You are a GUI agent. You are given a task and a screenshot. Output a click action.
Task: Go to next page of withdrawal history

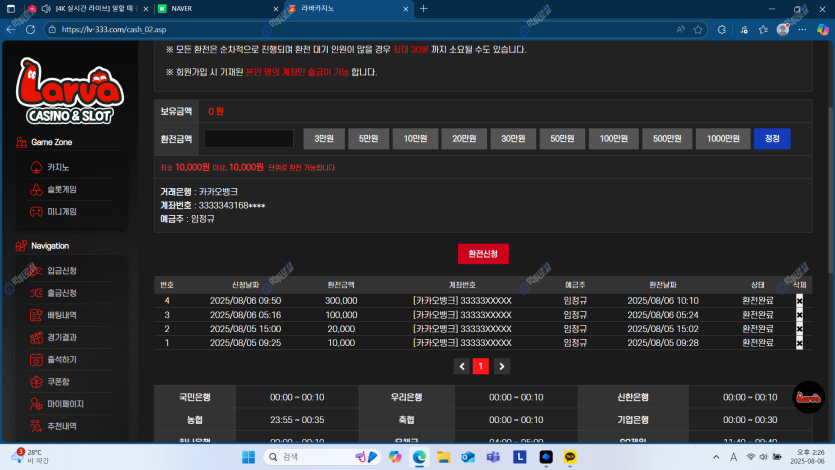(502, 367)
